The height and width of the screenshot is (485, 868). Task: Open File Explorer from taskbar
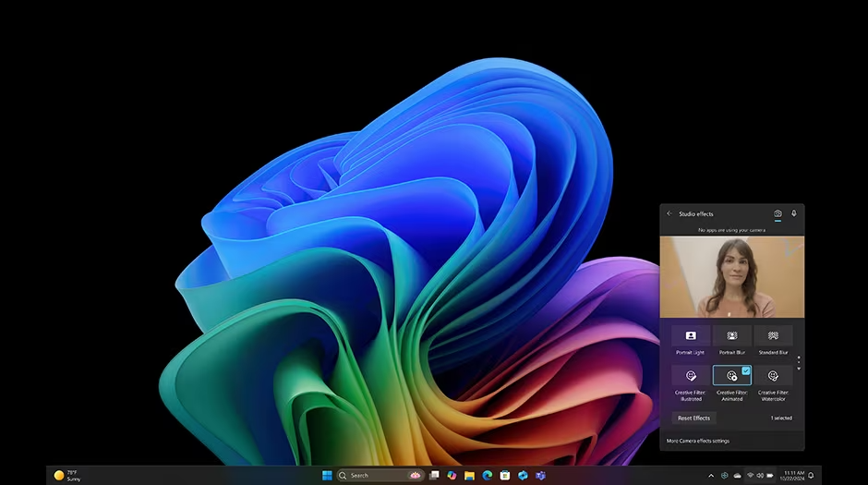470,476
